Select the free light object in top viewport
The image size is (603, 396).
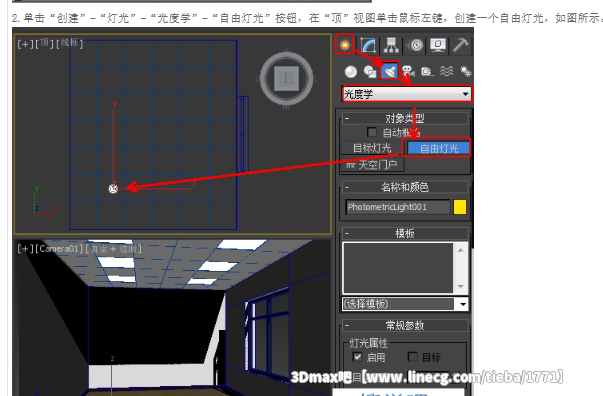click(113, 188)
